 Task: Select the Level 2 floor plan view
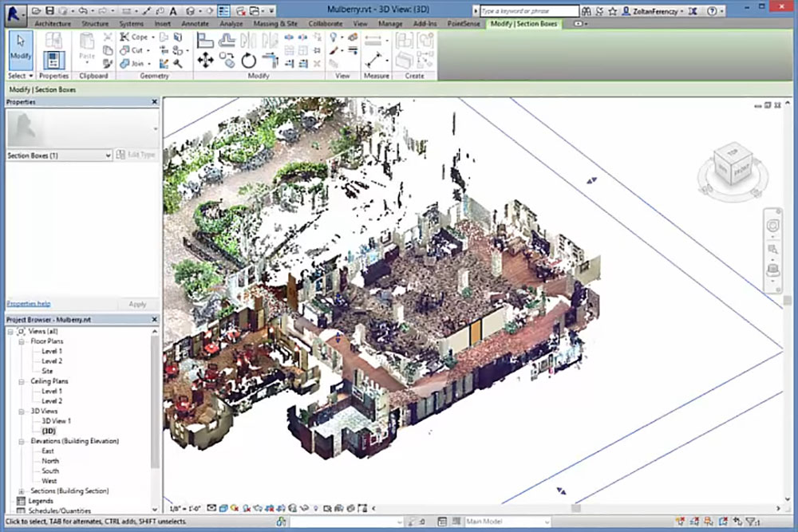(49, 361)
